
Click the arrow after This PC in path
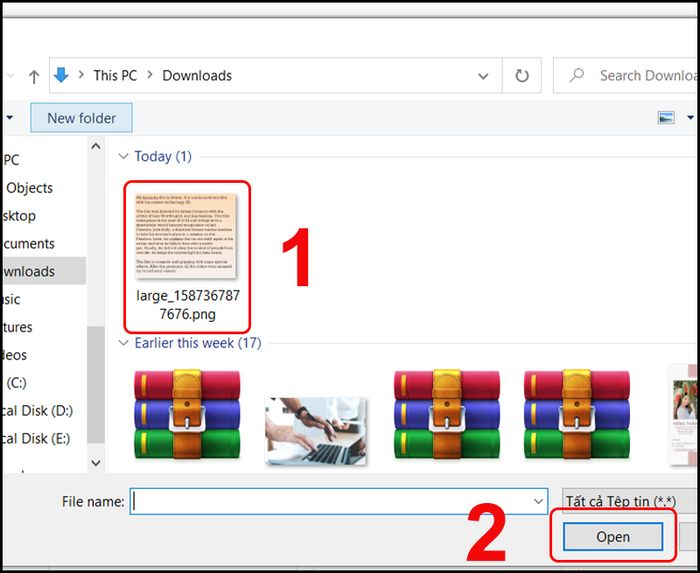pyautogui.click(x=150, y=75)
